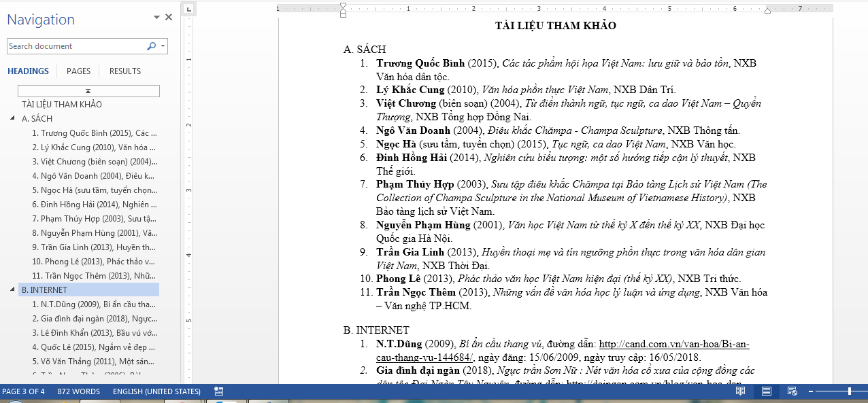Screen dimensions: 868x403
Task: Select '2. Lý Khắc Cung (2010)' in Navigation
Action: click(95, 147)
